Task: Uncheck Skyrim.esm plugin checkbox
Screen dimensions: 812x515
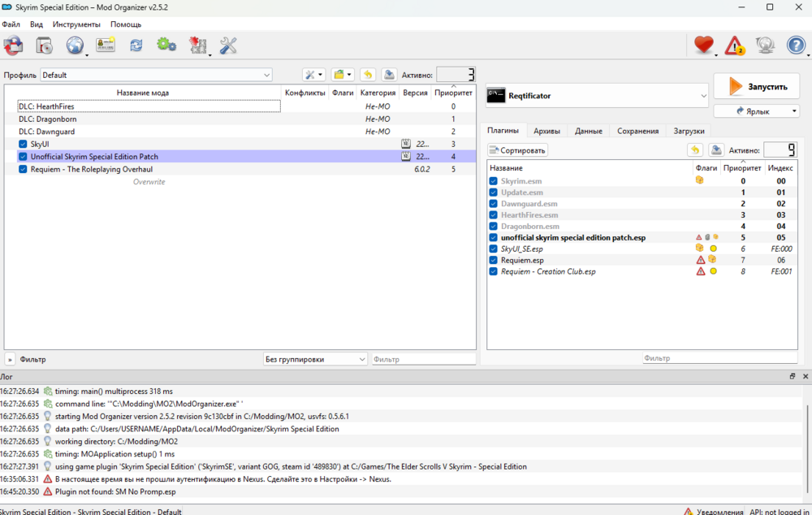Action: [493, 181]
